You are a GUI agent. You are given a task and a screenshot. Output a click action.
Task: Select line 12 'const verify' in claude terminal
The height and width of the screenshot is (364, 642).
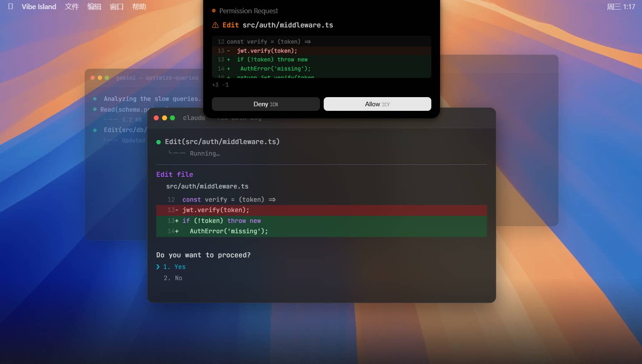322,200
